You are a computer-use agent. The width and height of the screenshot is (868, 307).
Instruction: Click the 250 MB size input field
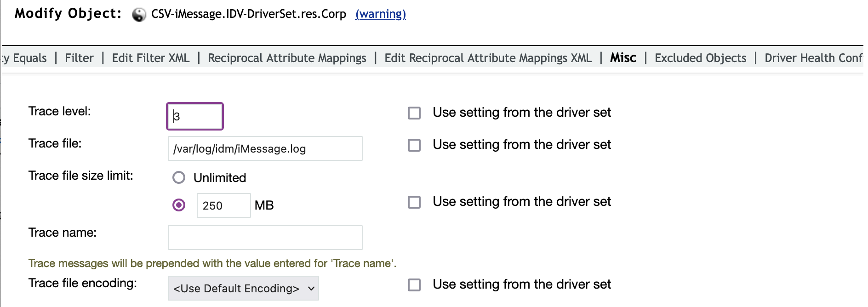pos(223,205)
